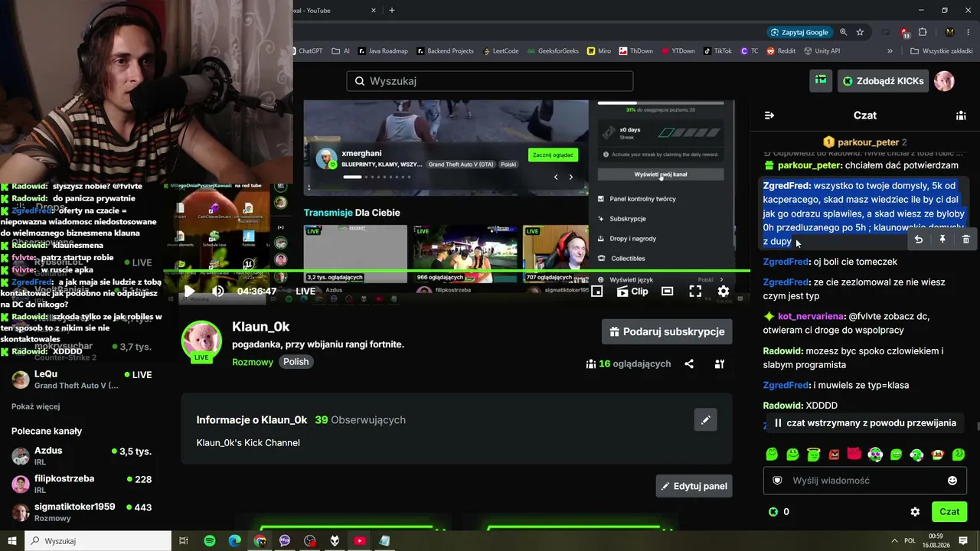
Task: Open the chat users list icon
Action: 961,116
